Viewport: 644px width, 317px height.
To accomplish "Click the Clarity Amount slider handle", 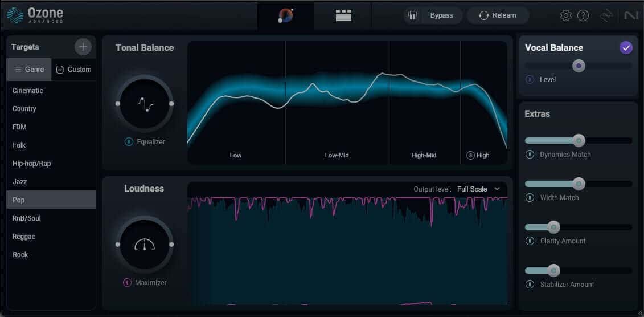I will tap(553, 227).
